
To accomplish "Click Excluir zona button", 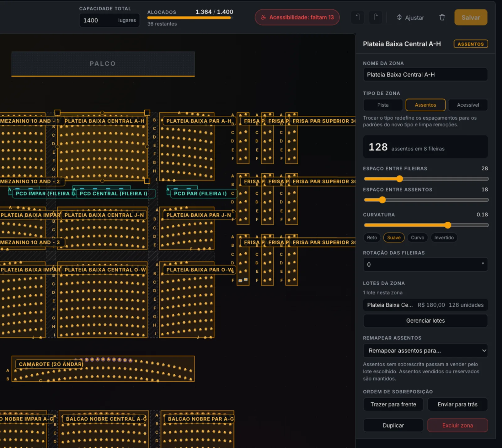I will 457,425.
